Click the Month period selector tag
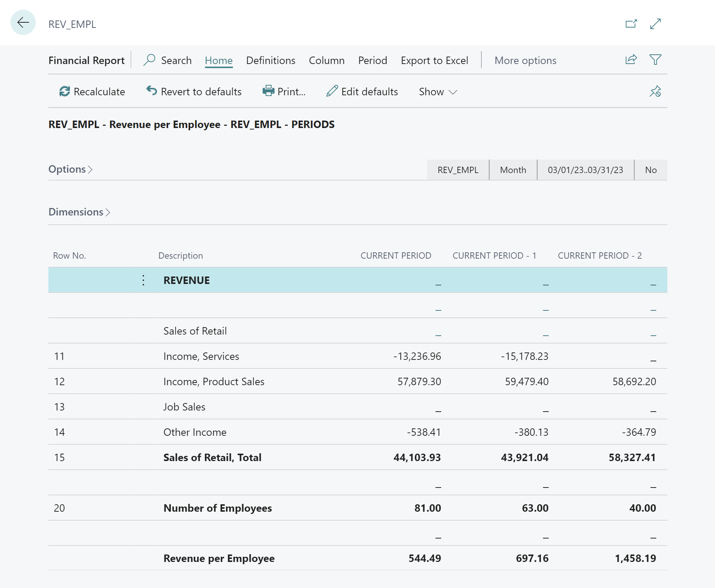Image resolution: width=715 pixels, height=588 pixels. 512,169
